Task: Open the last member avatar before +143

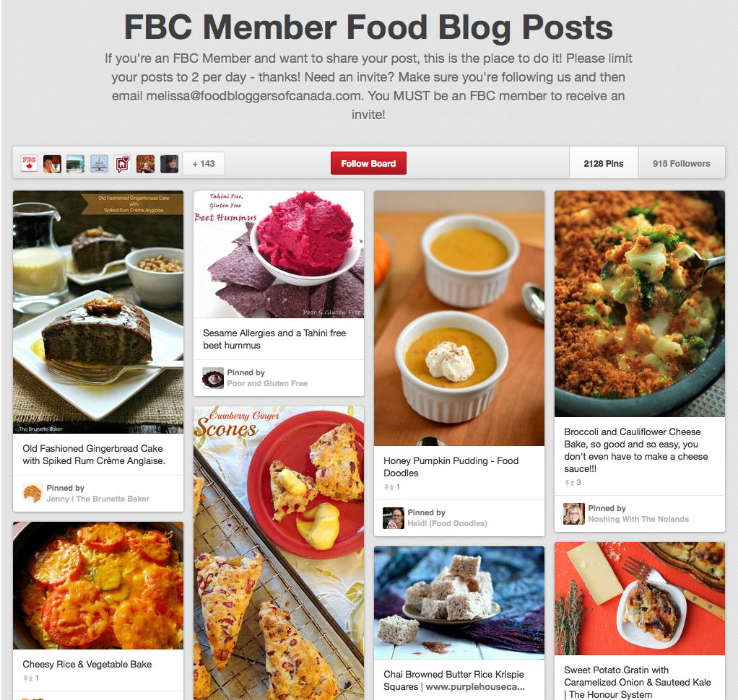Action: click(169, 164)
